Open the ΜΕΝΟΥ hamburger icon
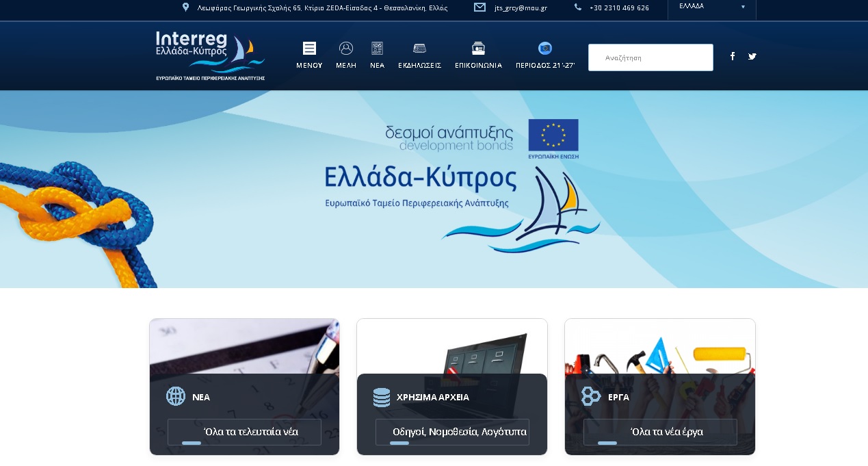868x466 pixels. click(x=309, y=48)
